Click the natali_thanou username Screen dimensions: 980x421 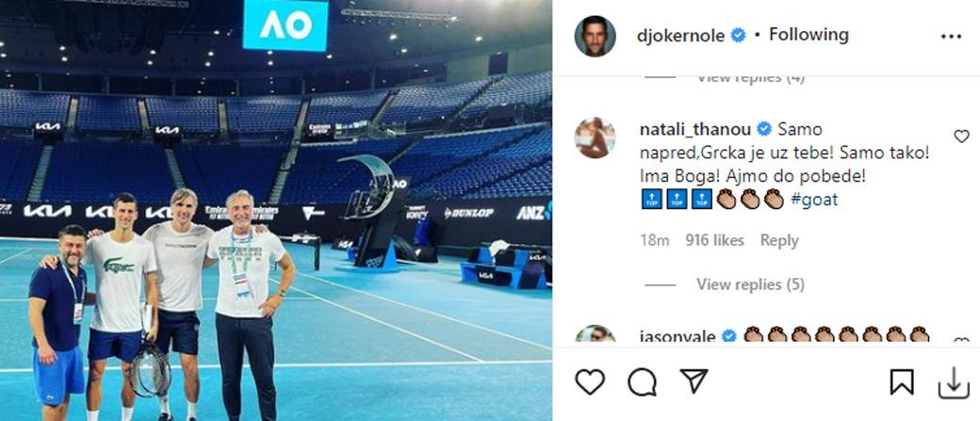(697, 129)
